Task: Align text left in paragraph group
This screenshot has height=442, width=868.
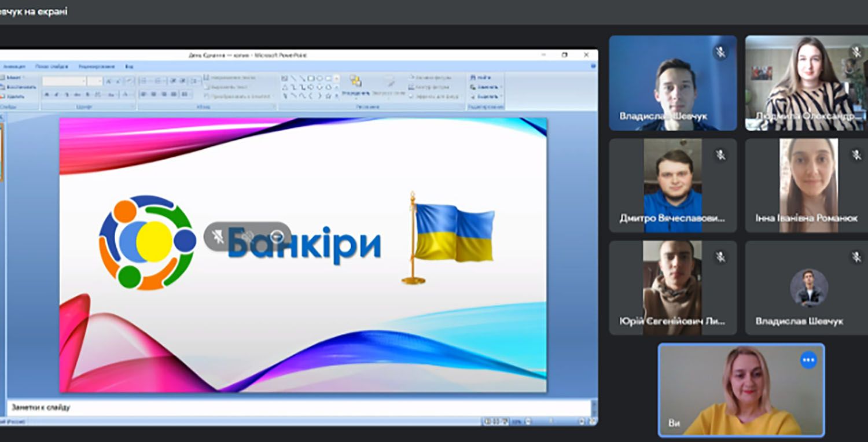Action: tap(143, 94)
